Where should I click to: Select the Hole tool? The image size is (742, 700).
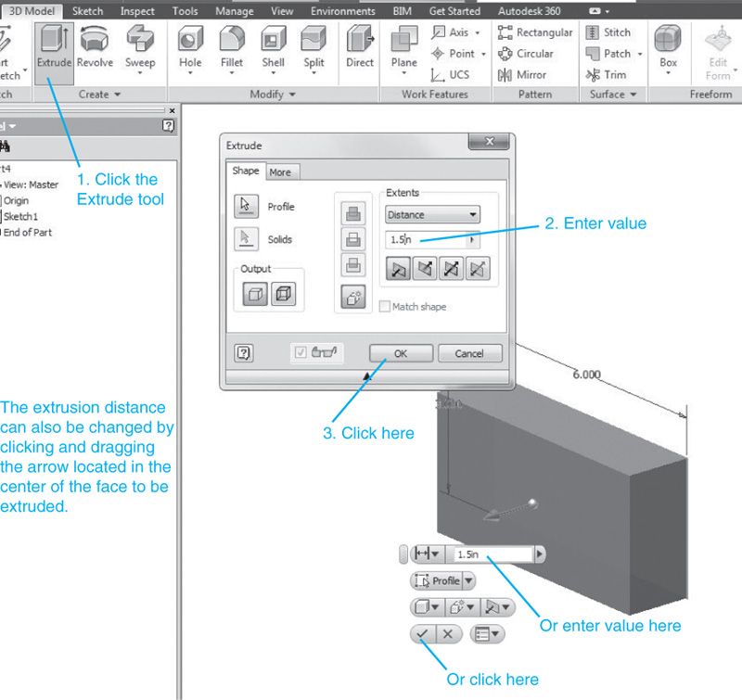(190, 50)
